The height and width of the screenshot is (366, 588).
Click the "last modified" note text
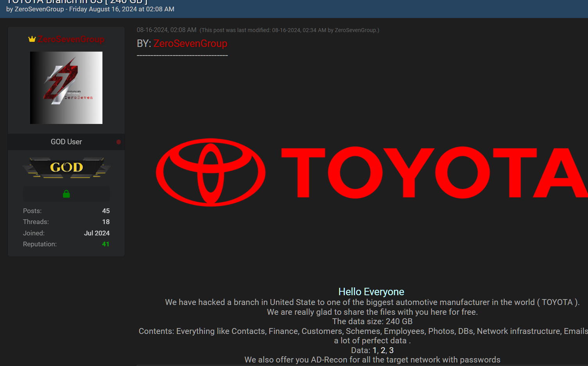tap(289, 30)
